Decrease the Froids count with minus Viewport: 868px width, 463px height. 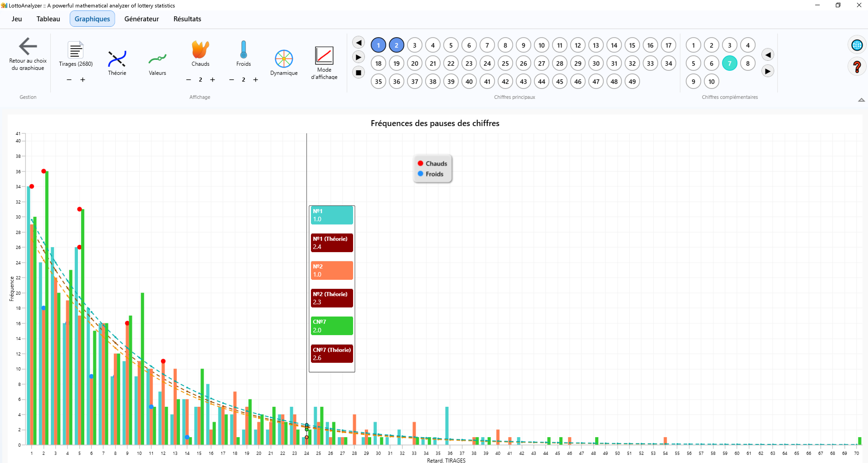tap(231, 80)
